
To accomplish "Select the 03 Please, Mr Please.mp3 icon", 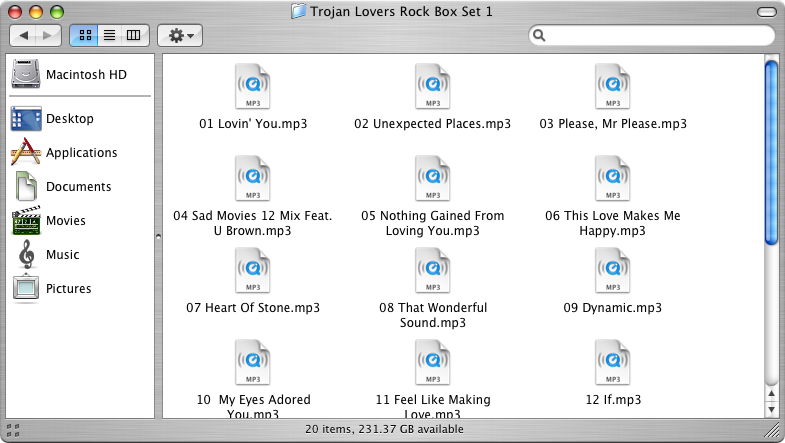I will pos(613,86).
